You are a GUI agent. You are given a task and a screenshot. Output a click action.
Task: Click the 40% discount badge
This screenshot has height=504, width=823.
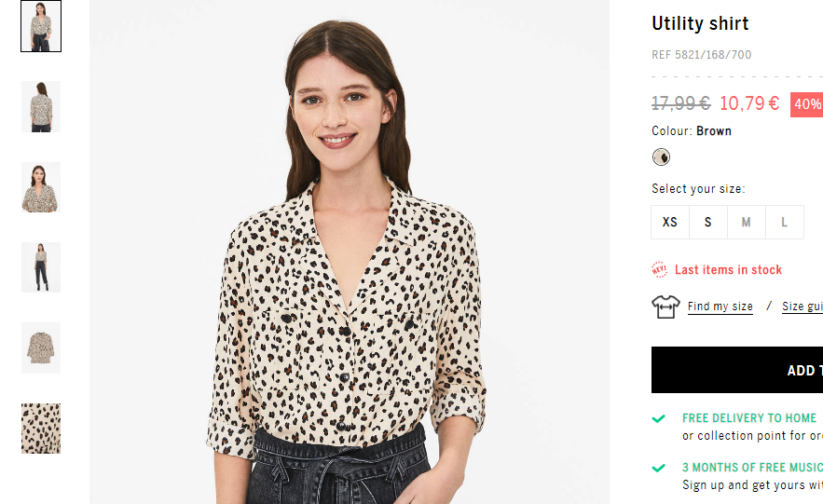(x=807, y=104)
